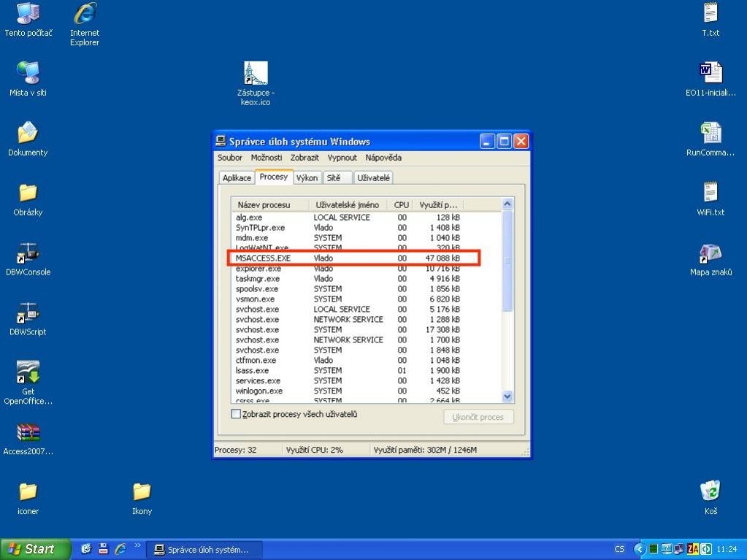The image size is (747, 560).
Task: Click the Ukončit proces button
Action: click(x=478, y=417)
